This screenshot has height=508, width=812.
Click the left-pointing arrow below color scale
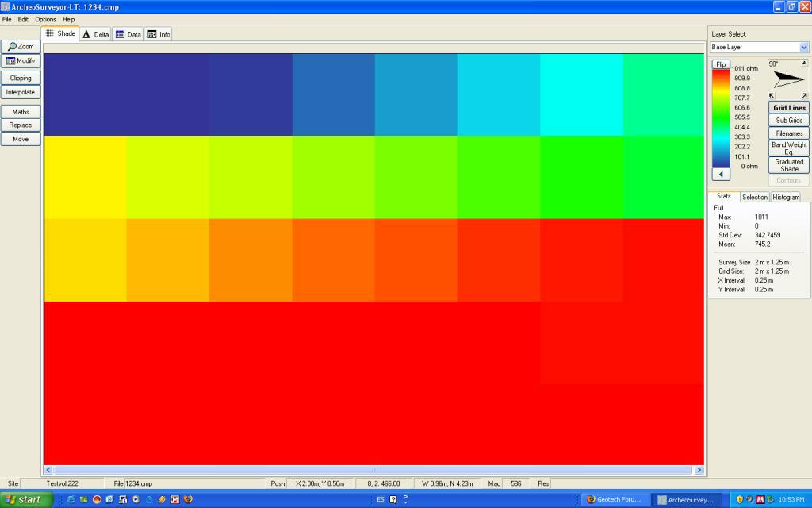[721, 174]
